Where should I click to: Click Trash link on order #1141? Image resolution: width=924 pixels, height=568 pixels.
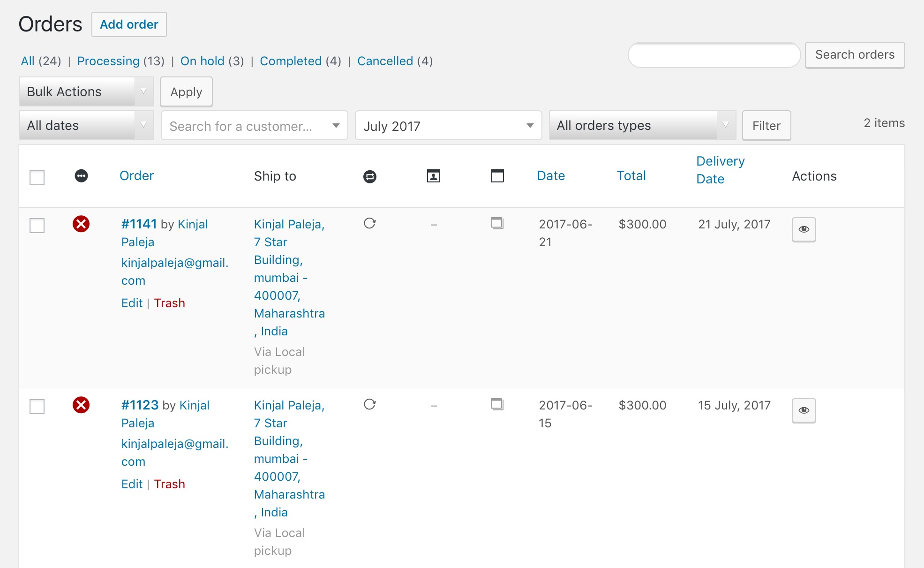169,303
